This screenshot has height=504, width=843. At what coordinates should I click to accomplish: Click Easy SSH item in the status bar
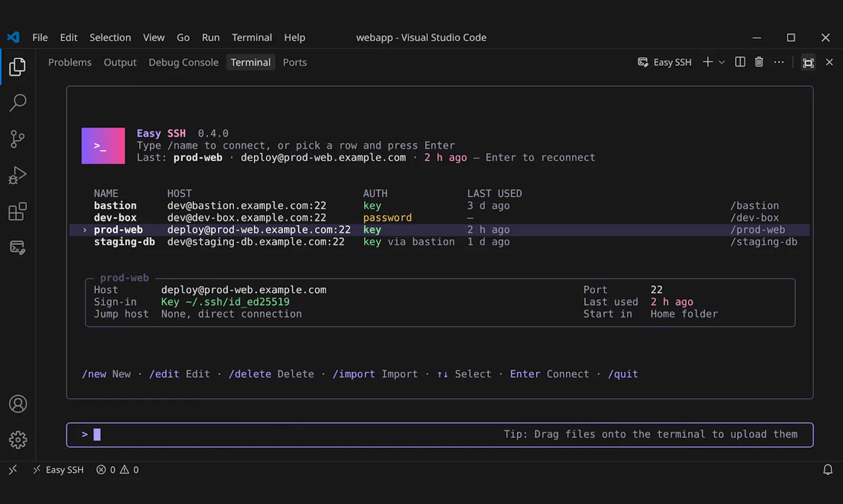[58, 469]
